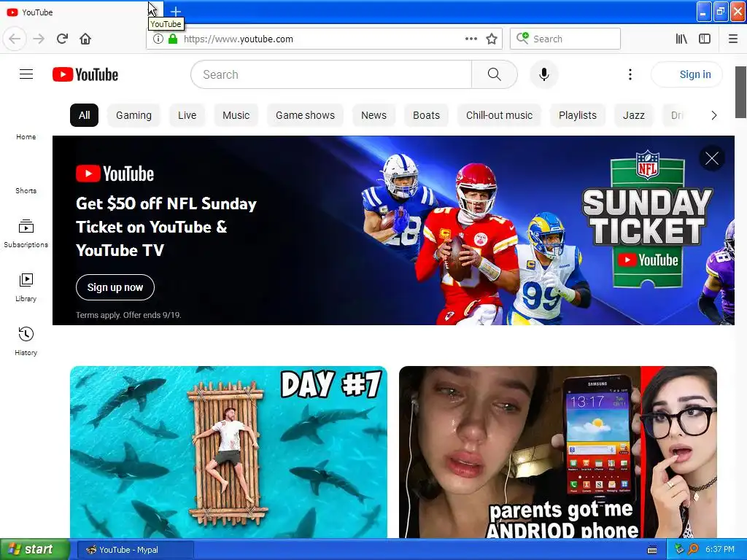This screenshot has width=747, height=560.
Task: Click the green secure padlock icon
Action: coord(173,39)
